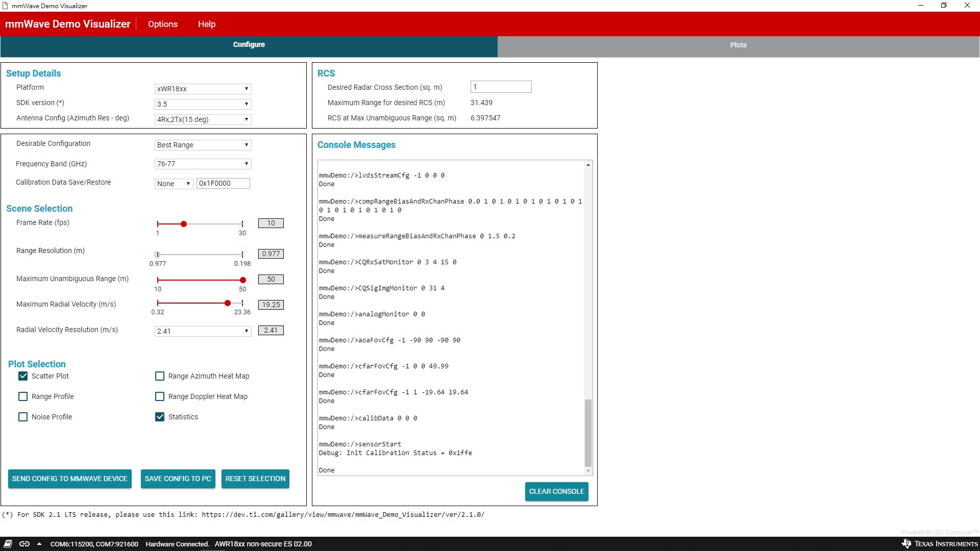Click Maximum Unambiguous Range value box 50
This screenshot has width=980, height=551.
(x=271, y=279)
